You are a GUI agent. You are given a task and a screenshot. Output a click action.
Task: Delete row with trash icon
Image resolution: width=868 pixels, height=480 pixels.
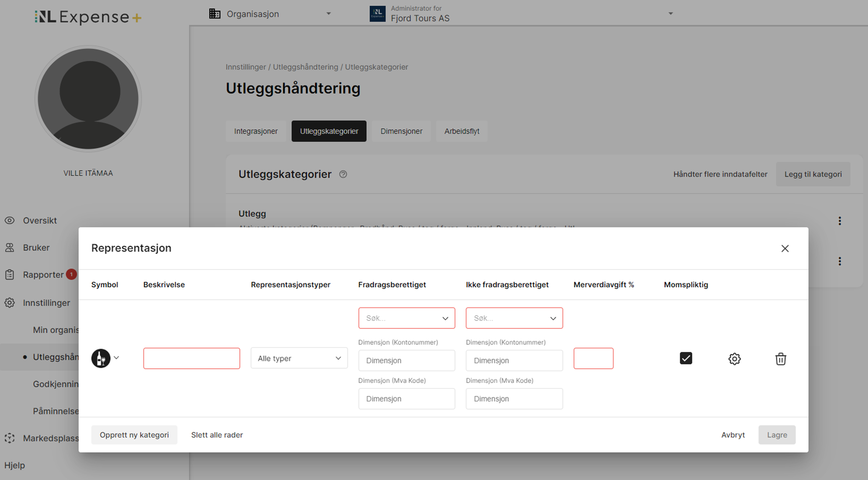point(780,359)
